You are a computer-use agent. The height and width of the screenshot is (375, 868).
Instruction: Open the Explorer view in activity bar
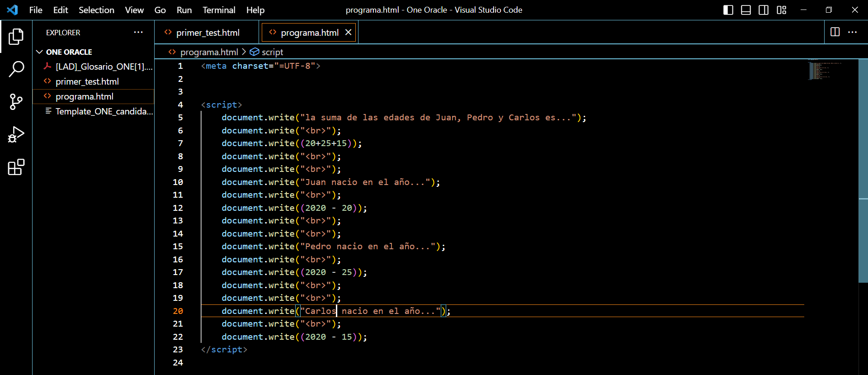tap(16, 37)
